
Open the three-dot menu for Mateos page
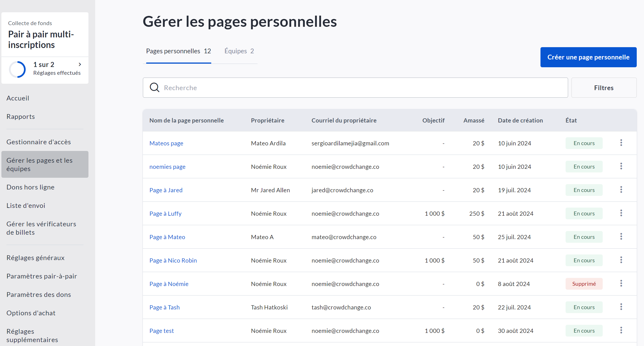[x=621, y=143]
